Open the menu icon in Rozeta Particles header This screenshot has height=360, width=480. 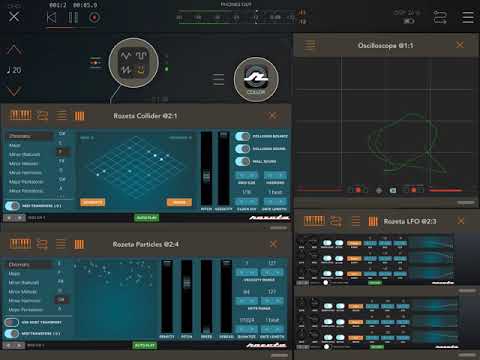click(x=61, y=244)
